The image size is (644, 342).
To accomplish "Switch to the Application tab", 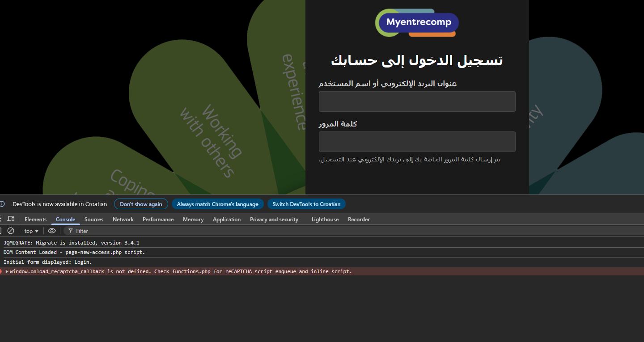I will [x=227, y=220].
